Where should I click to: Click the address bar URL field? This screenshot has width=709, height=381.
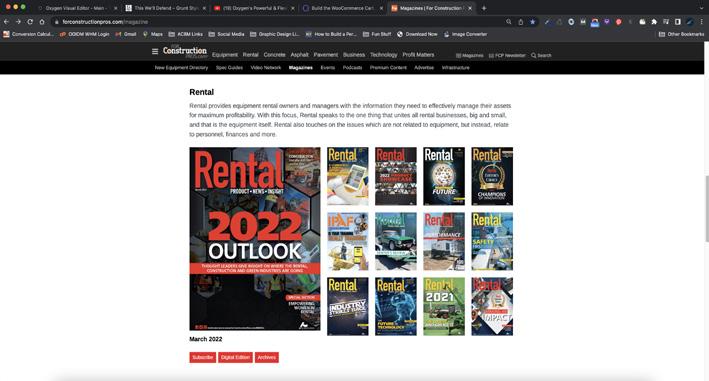(280, 22)
